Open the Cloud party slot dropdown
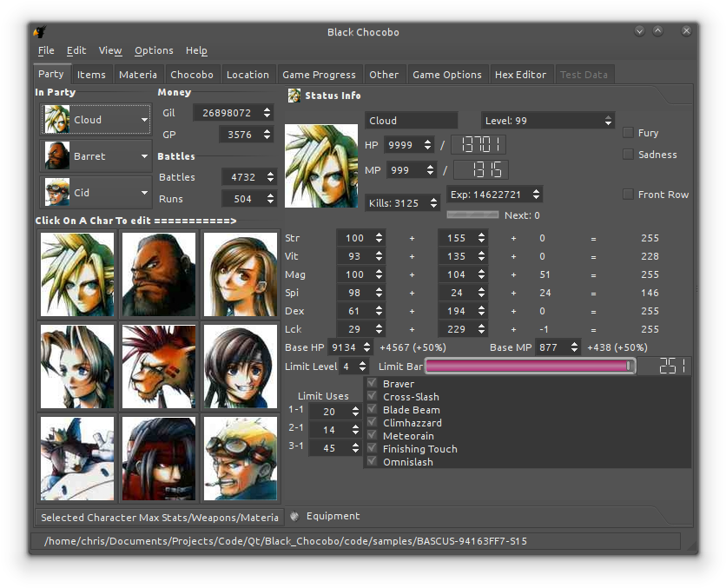Image resolution: width=726 pixels, height=588 pixels. point(96,120)
